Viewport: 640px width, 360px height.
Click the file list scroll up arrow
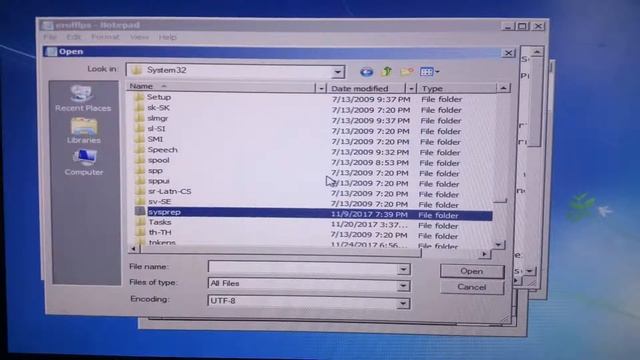click(503, 88)
